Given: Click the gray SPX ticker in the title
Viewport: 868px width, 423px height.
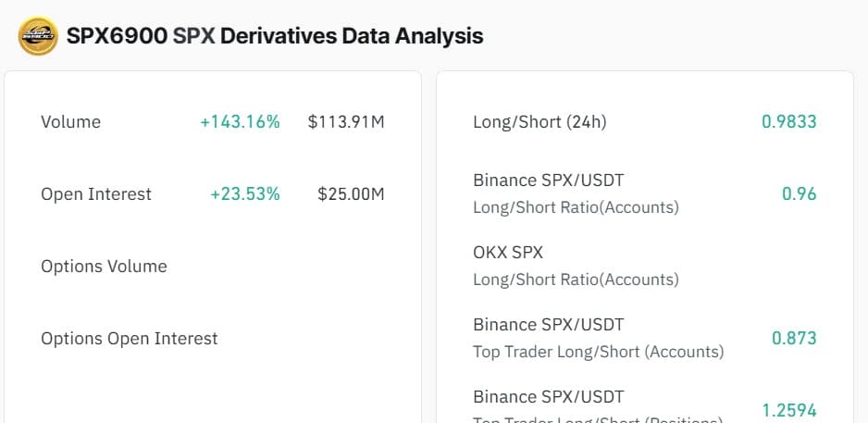Looking at the screenshot, I should point(192,37).
